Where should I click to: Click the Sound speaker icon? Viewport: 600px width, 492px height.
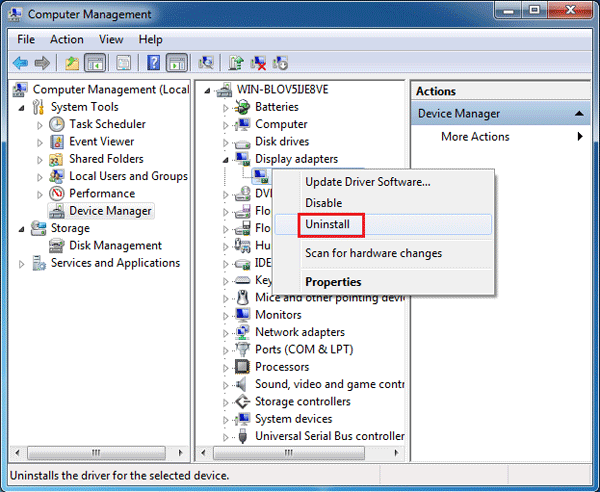pyautogui.click(x=242, y=384)
